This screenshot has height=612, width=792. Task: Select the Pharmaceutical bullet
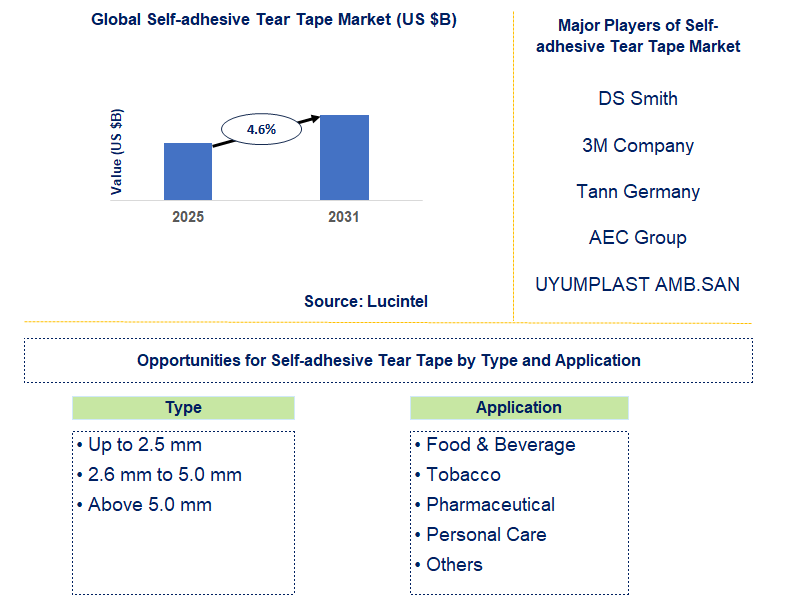tap(485, 505)
